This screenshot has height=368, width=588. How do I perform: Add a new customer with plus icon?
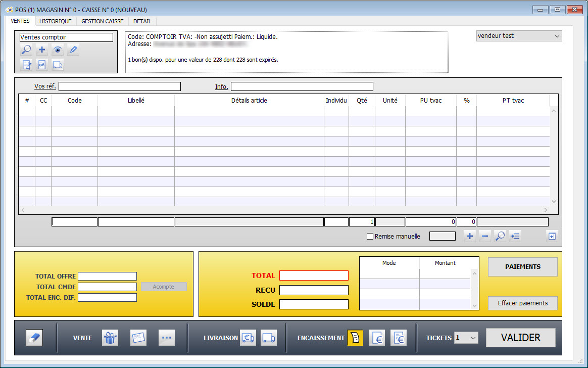click(42, 50)
